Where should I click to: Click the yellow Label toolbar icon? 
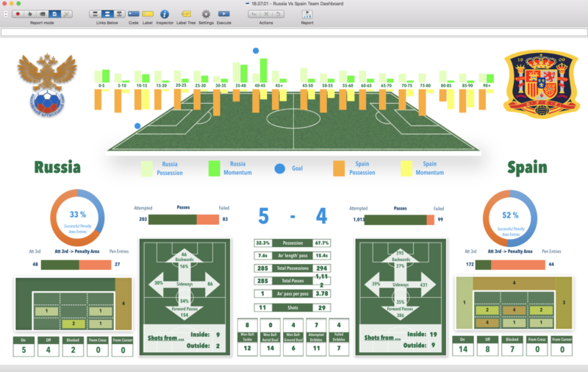(x=148, y=14)
